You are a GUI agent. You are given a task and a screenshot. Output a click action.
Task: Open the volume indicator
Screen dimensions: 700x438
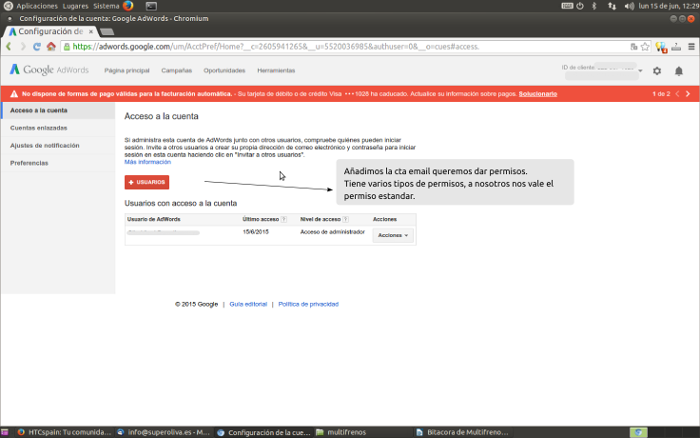(x=629, y=6)
